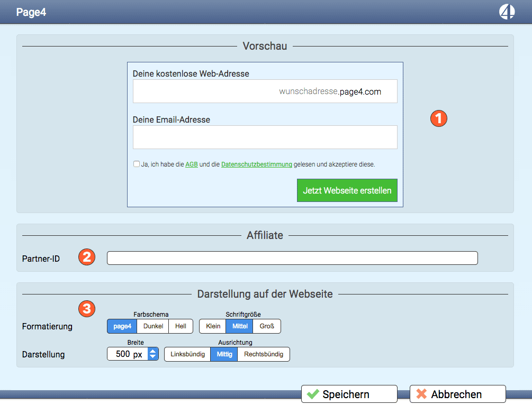Screen dimensions: 532x405
Task: Click the Deine kostenlose Web-Adresse label
Action: [191, 73]
